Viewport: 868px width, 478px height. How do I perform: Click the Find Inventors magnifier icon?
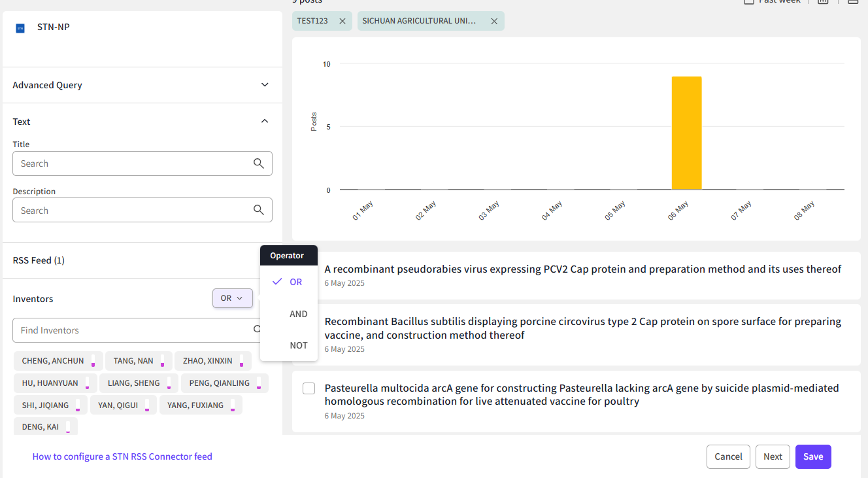click(x=258, y=330)
